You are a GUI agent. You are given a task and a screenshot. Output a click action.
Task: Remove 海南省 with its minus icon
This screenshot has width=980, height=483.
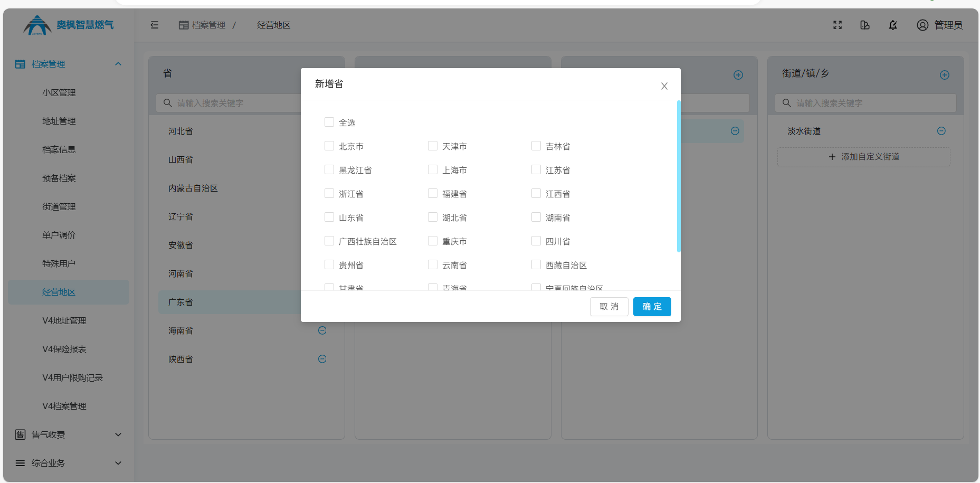pyautogui.click(x=322, y=330)
